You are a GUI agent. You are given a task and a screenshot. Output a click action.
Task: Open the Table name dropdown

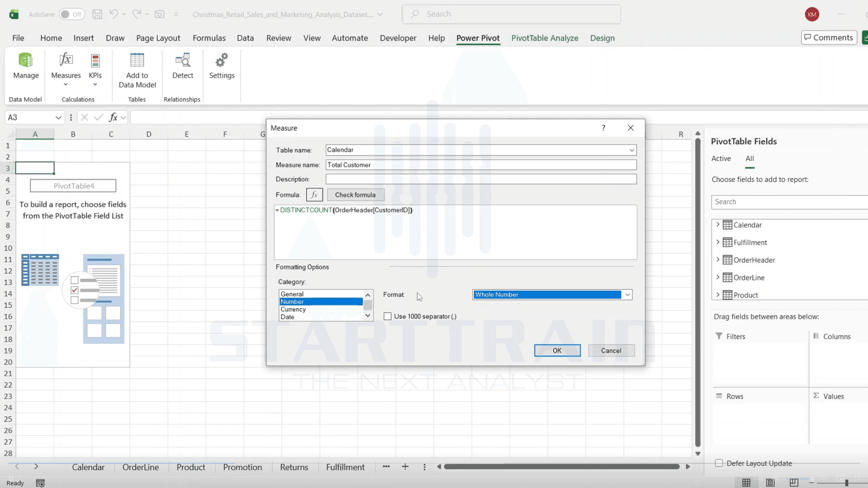point(631,150)
